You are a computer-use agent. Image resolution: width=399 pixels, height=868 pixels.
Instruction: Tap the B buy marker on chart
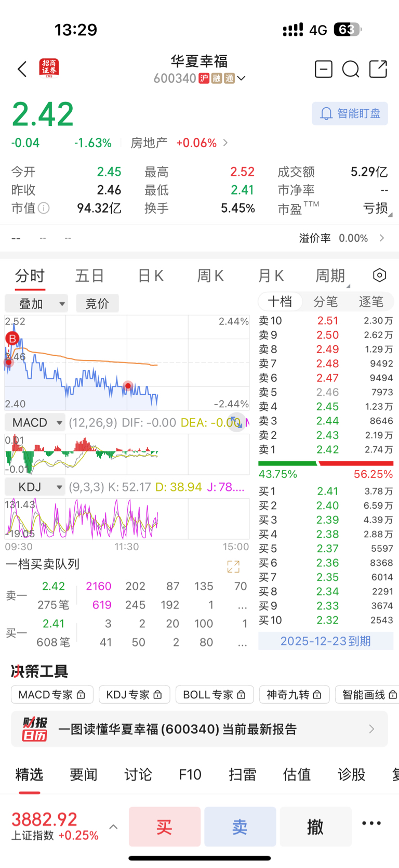[12, 339]
